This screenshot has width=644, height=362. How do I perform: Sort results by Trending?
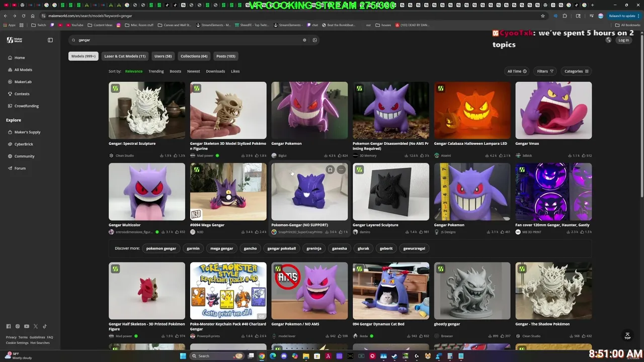(x=156, y=71)
